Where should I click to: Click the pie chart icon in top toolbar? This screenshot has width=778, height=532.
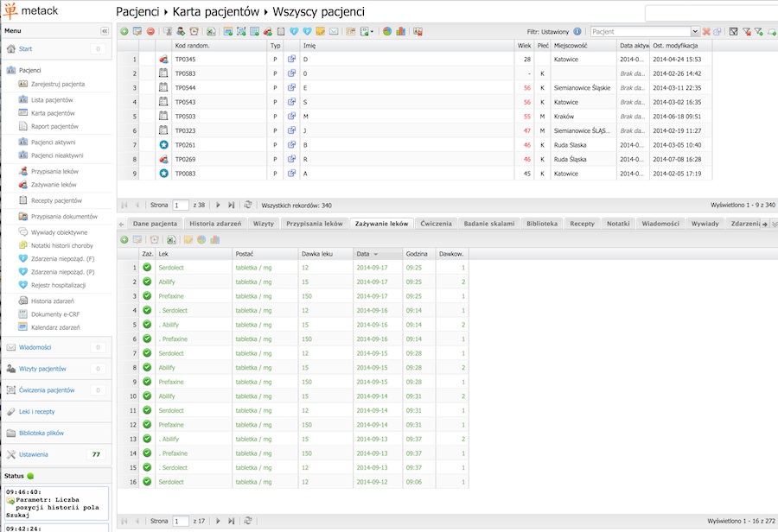pos(387,31)
